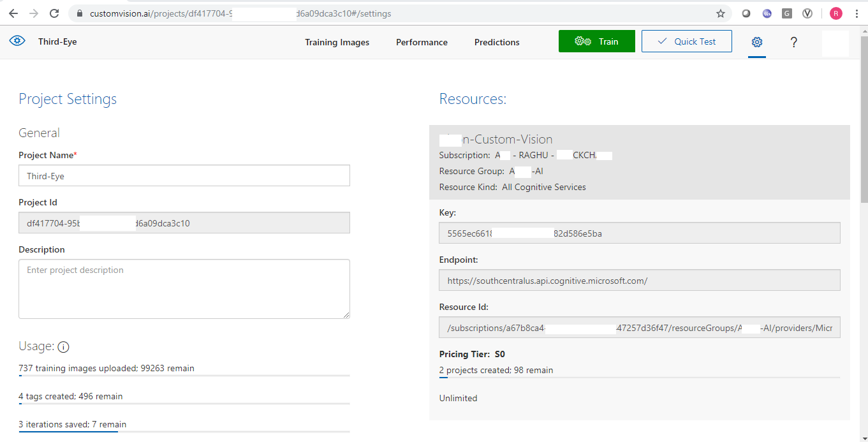
Task: Open the Performance tab
Action: (x=422, y=42)
